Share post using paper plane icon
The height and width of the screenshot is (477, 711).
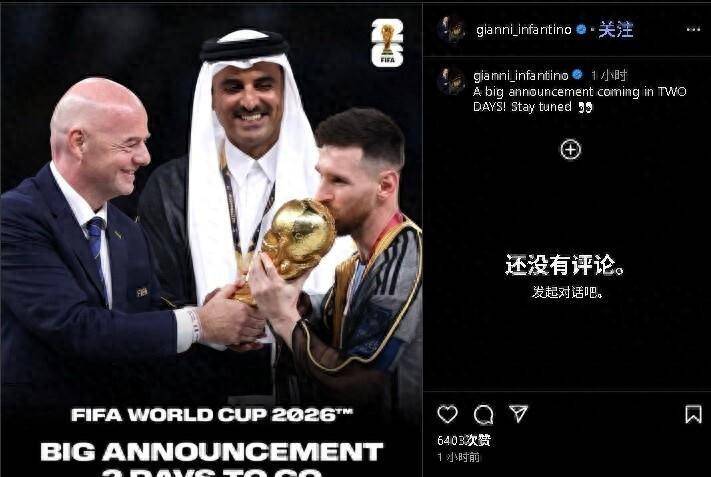point(518,414)
